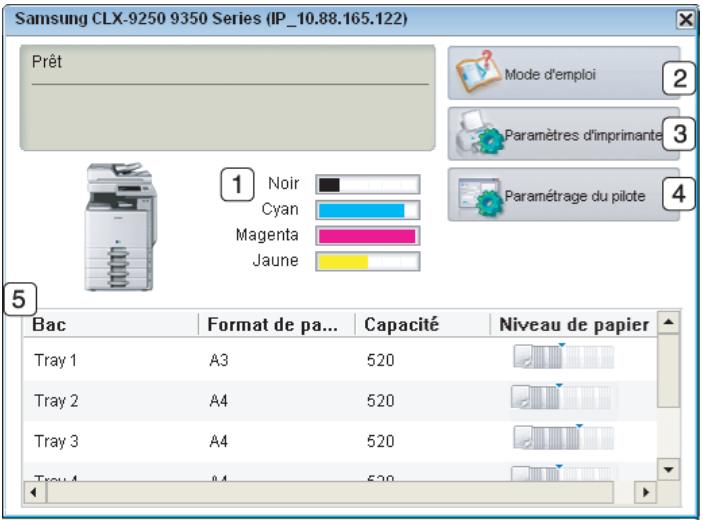Open the Mode d'emploi user guide button
This screenshot has height=520, width=703.
tap(564, 73)
